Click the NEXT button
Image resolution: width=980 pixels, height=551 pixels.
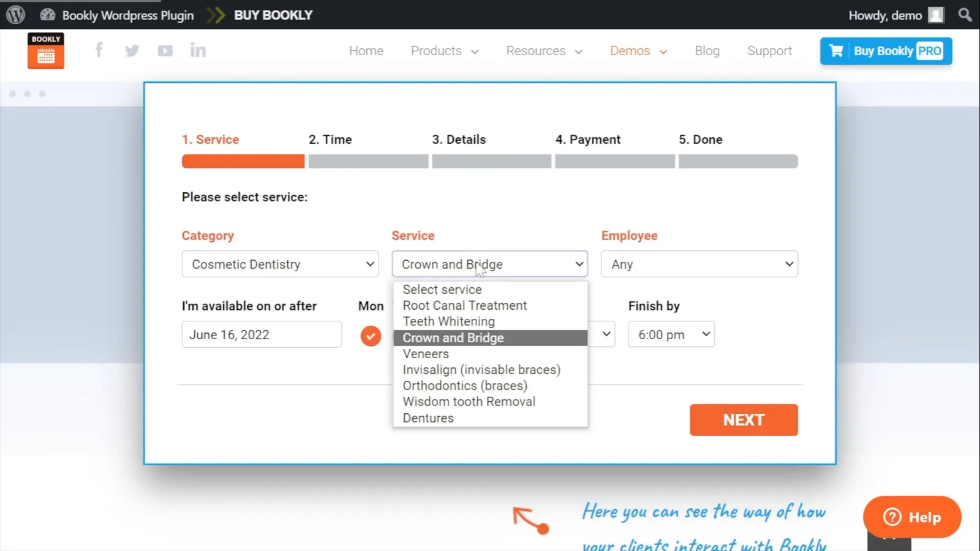click(x=744, y=420)
